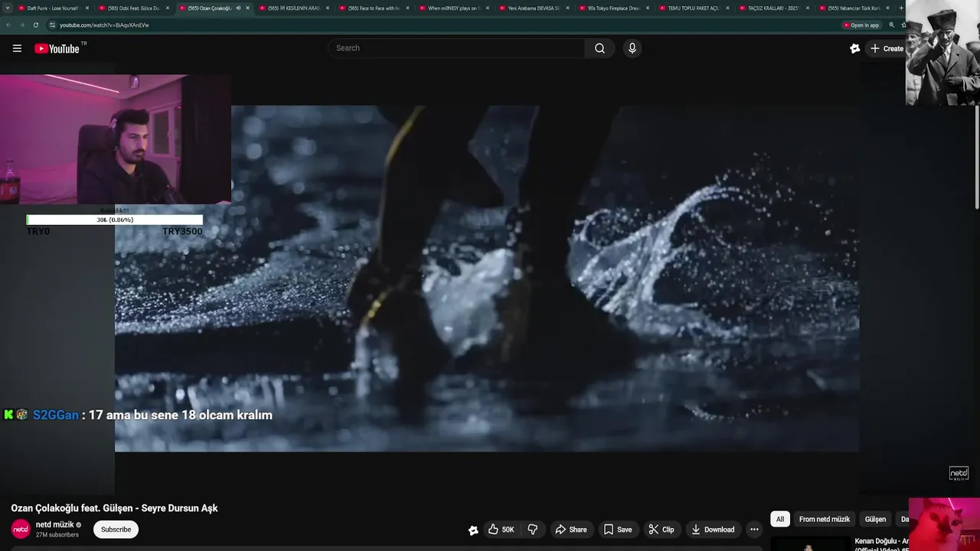Click the 27M subscribers text
This screenshot has width=980, height=551.
click(x=57, y=535)
